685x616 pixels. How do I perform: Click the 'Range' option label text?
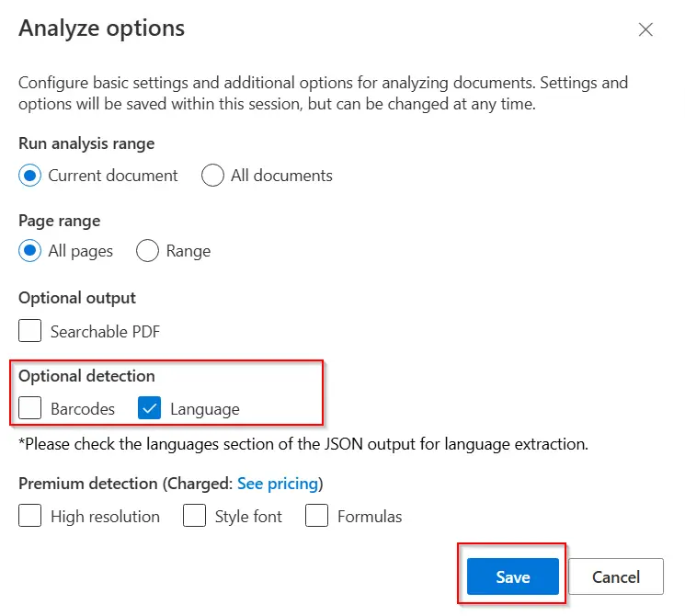point(188,251)
